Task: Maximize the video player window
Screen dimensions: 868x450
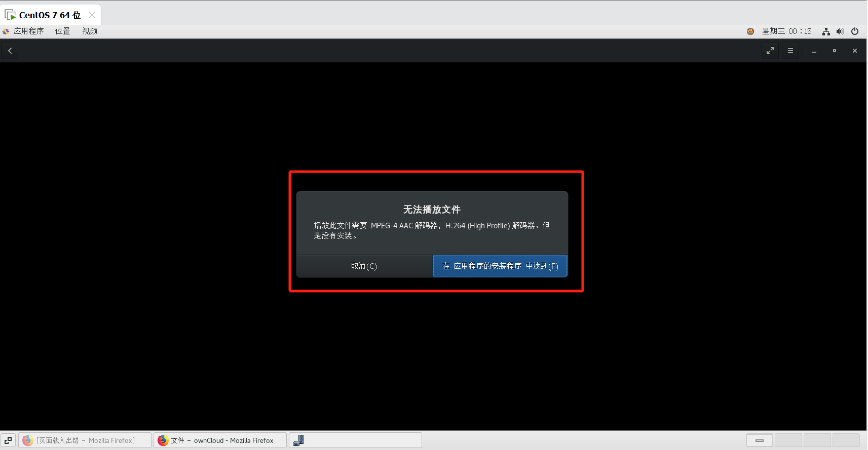Action: tap(835, 51)
